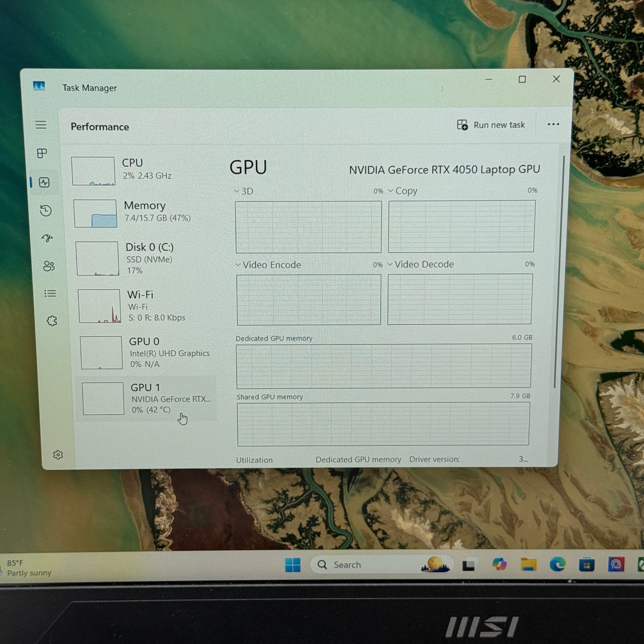
Task: Maximize the Task Manager window
Action: point(522,79)
